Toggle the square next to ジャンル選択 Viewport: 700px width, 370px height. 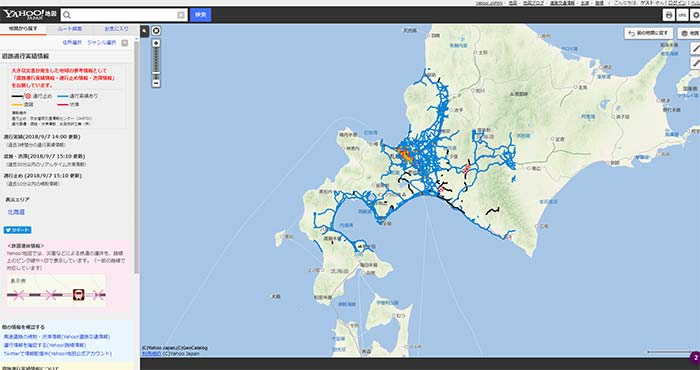click(x=125, y=43)
